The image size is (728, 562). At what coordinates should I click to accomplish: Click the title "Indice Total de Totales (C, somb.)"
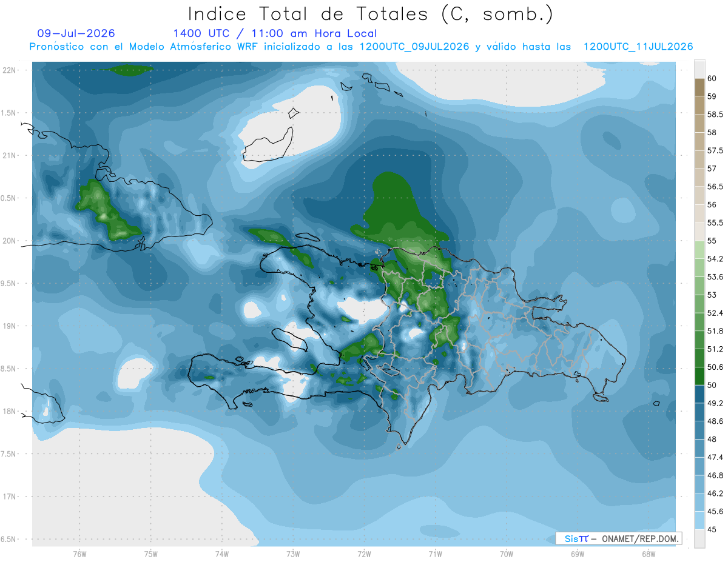tap(371, 13)
